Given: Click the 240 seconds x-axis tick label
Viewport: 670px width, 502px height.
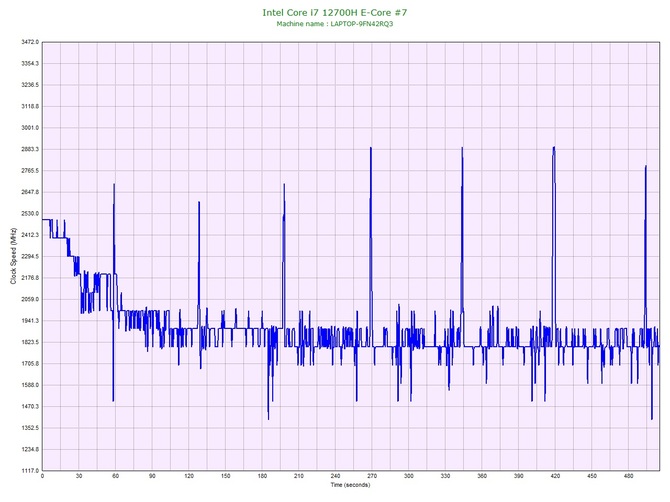Looking at the screenshot, I should point(335,476).
